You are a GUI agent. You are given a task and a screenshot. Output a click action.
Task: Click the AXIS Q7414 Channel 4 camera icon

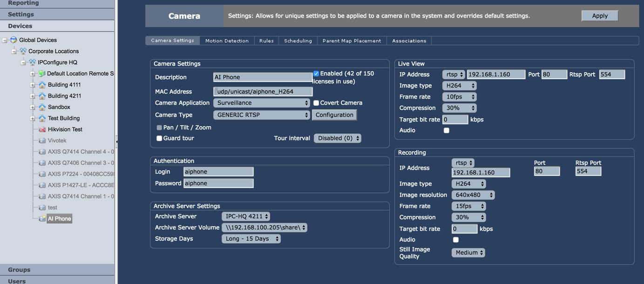(42, 152)
